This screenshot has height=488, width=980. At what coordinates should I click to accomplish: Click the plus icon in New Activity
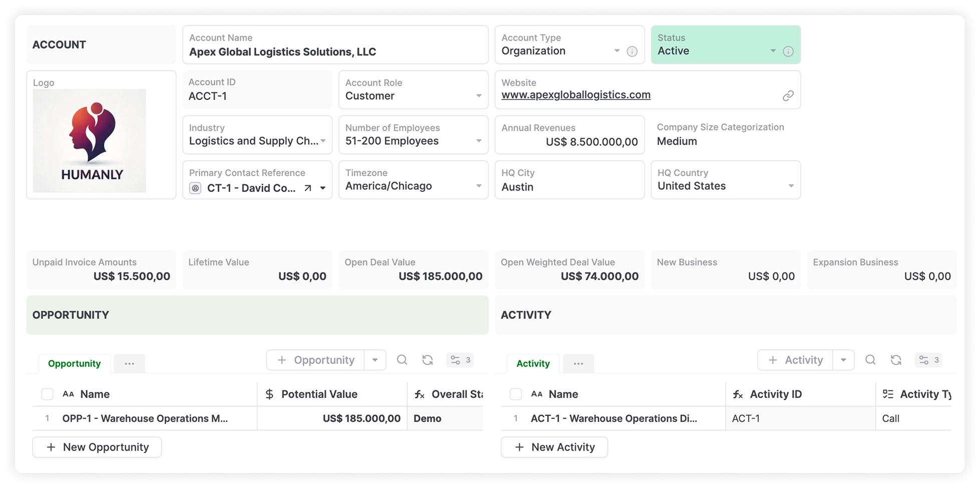pyautogui.click(x=520, y=447)
